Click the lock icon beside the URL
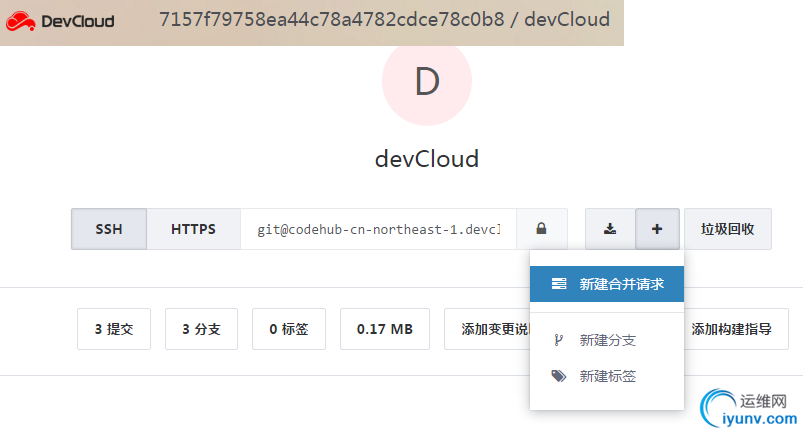Image resolution: width=803 pixels, height=435 pixels. click(x=541, y=229)
